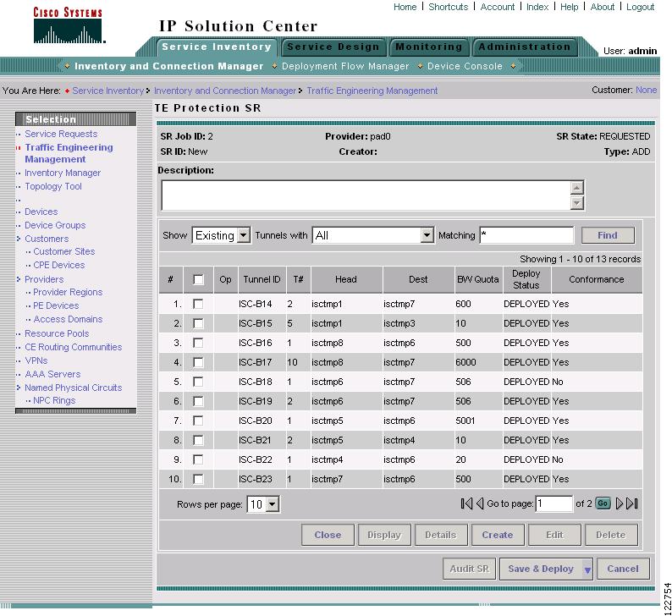Open Resource Pools in sidebar

[x=57, y=333]
